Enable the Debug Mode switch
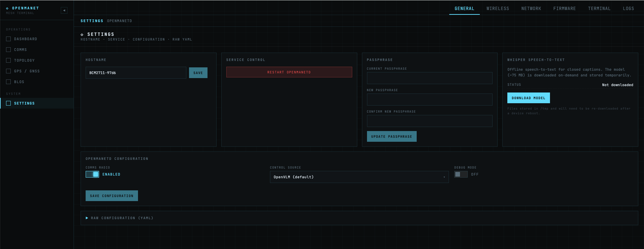The width and height of the screenshot is (644, 249). coord(461,174)
